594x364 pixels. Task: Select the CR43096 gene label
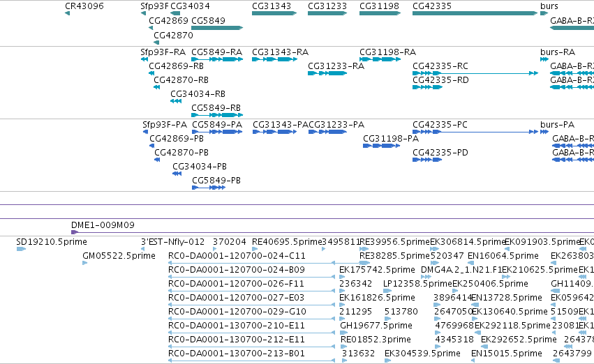pyautogui.click(x=84, y=6)
